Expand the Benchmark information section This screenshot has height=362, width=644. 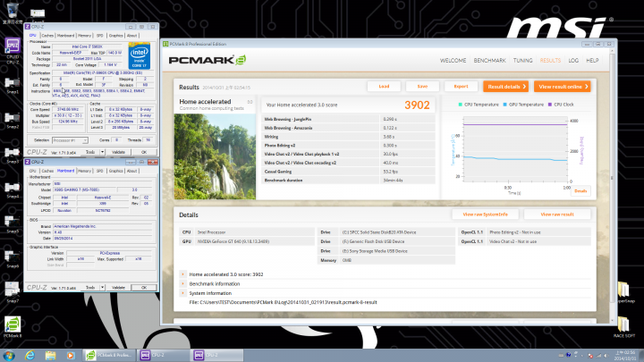pos(183,283)
